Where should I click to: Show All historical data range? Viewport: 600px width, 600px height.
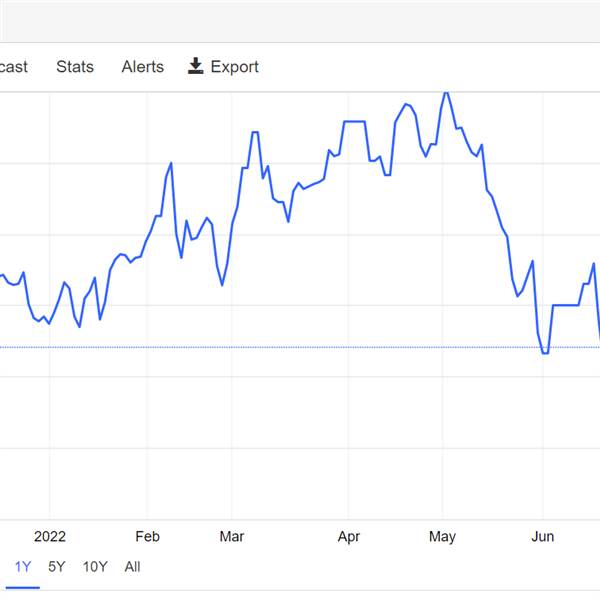[x=132, y=566]
